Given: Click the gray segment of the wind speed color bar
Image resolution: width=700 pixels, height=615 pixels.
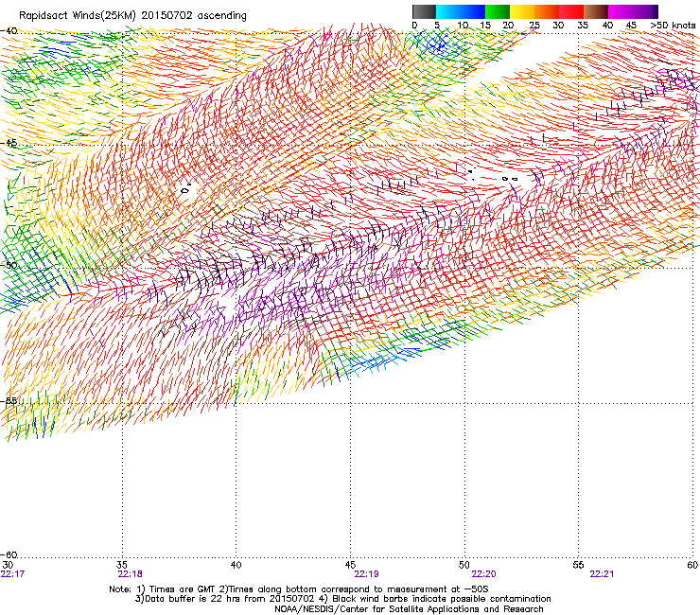Looking at the screenshot, I should [424, 11].
